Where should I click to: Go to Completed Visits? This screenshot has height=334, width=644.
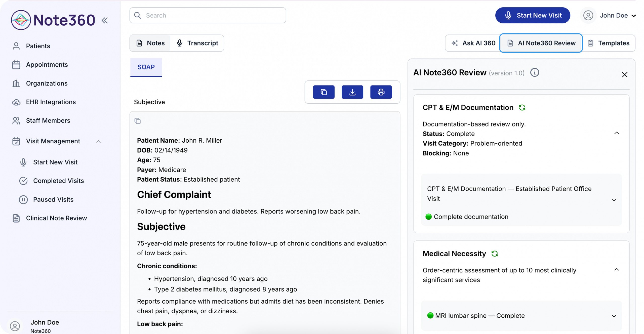coord(59,181)
